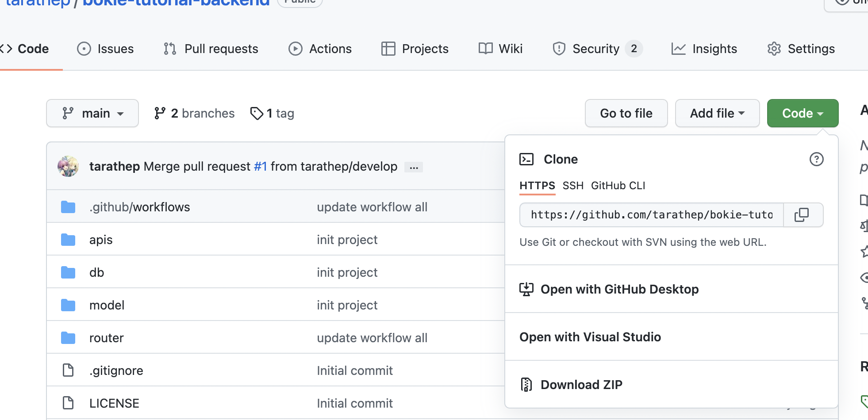The width and height of the screenshot is (868, 420).
Task: Click the Projects table icon
Action: pyautogui.click(x=388, y=49)
